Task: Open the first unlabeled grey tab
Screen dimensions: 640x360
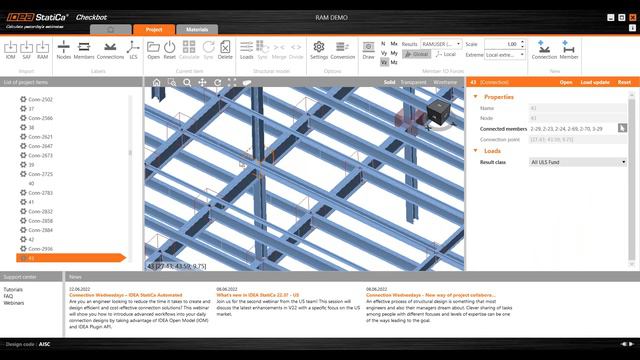Action: tap(111, 29)
